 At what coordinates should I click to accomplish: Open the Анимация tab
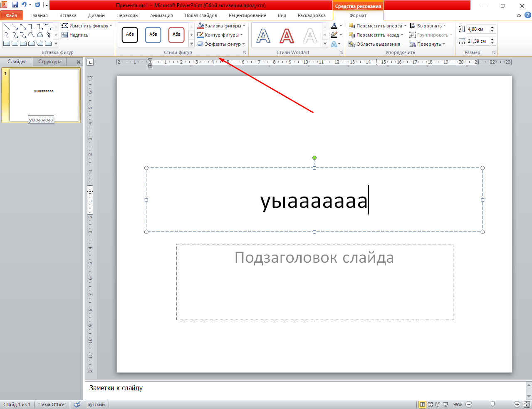coord(161,15)
